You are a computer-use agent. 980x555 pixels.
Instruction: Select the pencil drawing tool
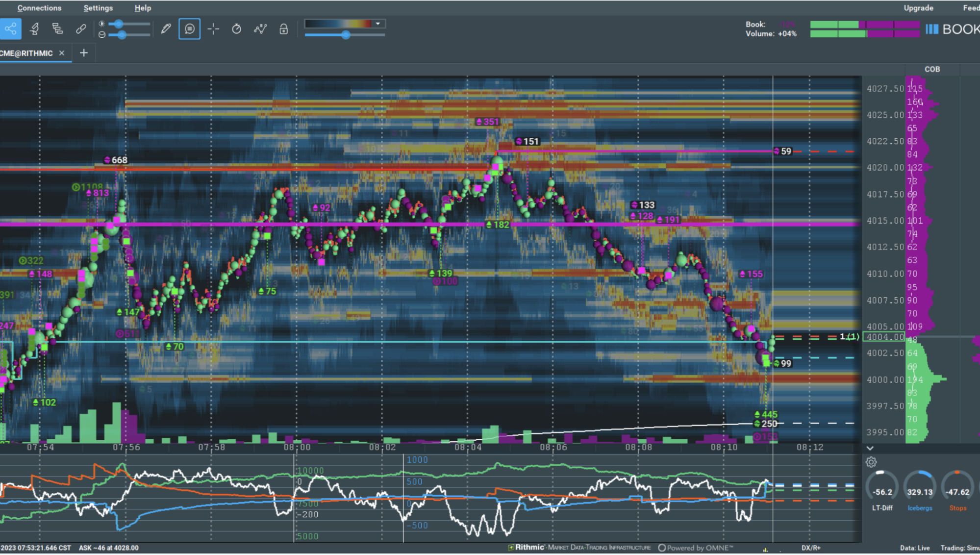pos(166,29)
